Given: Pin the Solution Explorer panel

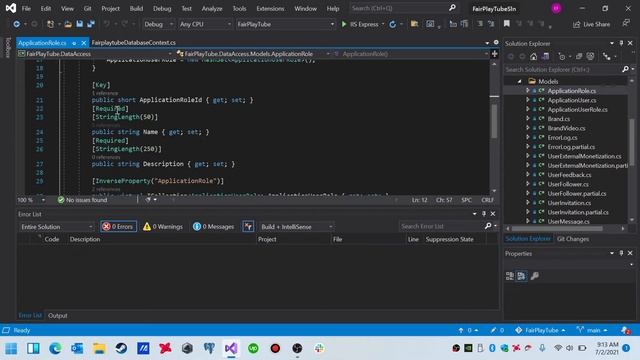Looking at the screenshot, I should [621, 43].
